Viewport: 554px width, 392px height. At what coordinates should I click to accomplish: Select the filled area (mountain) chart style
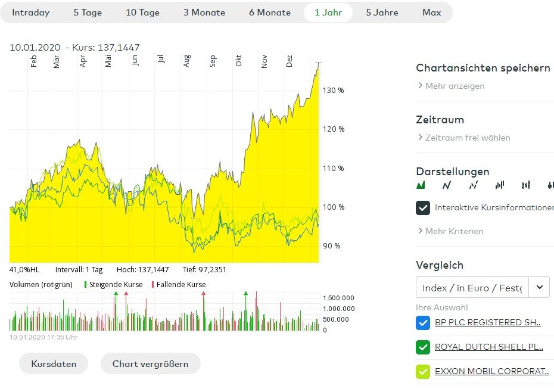[x=421, y=185]
